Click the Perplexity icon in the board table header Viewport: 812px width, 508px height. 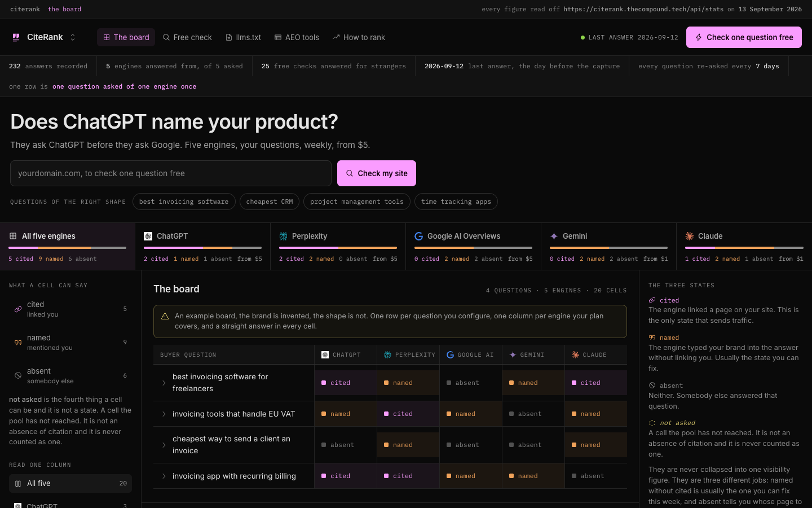(x=387, y=355)
